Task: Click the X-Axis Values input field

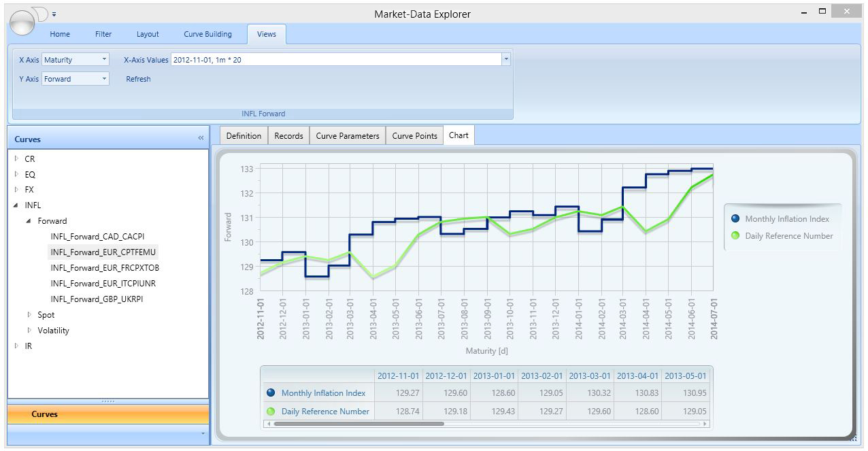Action: tap(336, 60)
